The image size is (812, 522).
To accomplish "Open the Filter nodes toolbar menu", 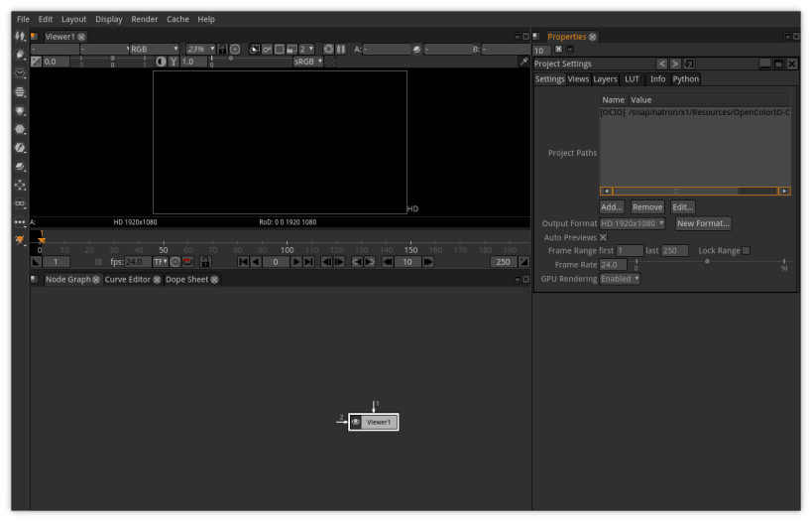I will [x=20, y=129].
